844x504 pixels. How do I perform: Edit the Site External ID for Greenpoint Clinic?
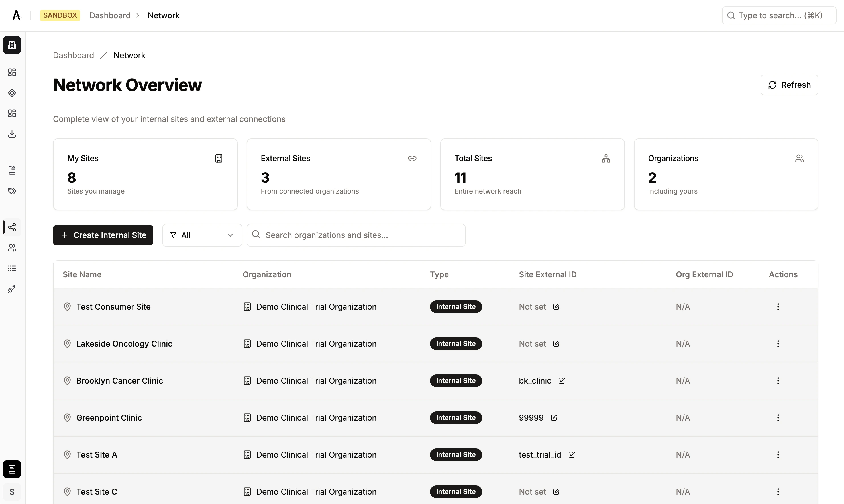coord(554,417)
